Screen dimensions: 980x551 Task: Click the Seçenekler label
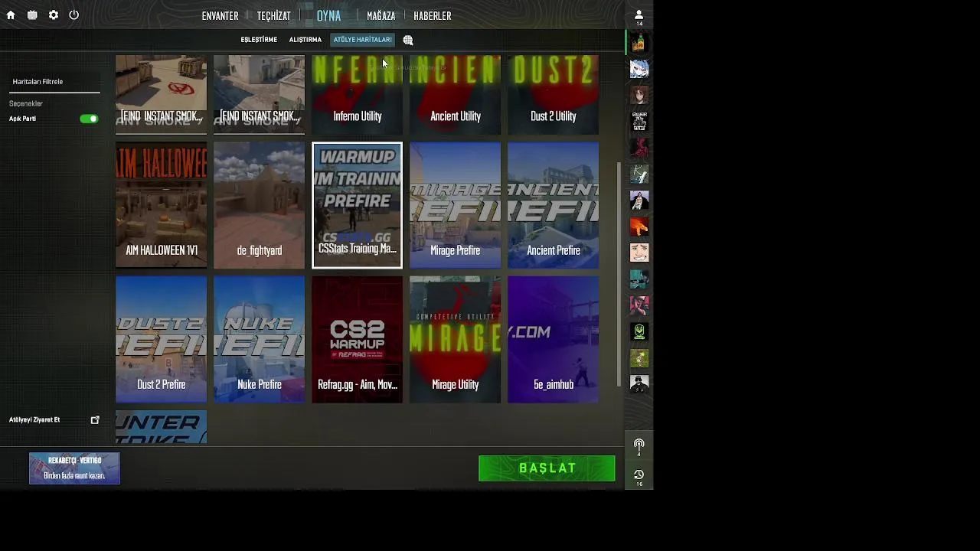coord(26,104)
